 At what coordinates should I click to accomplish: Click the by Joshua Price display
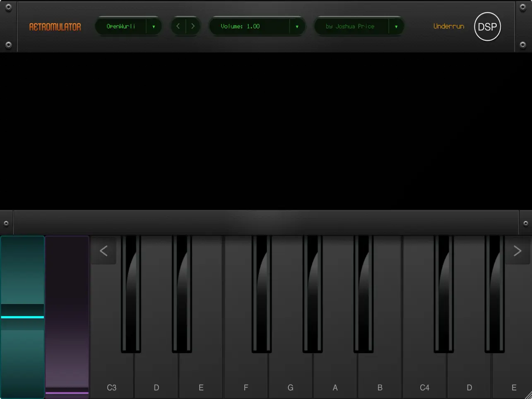coord(351,26)
